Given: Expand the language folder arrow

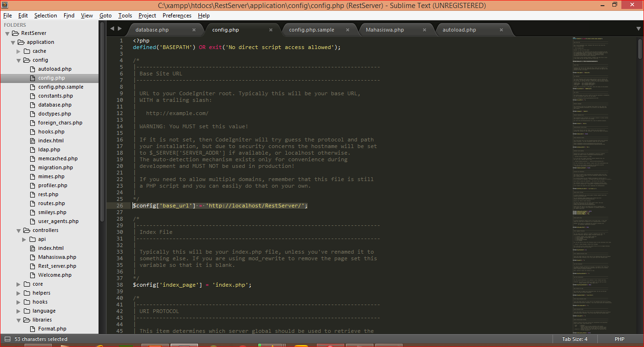Looking at the screenshot, I should coord(19,311).
